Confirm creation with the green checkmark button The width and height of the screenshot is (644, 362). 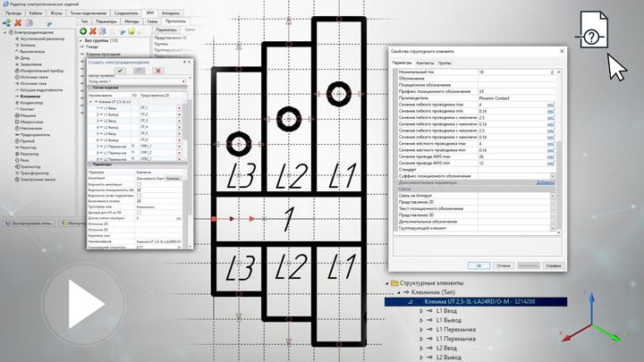(121, 71)
